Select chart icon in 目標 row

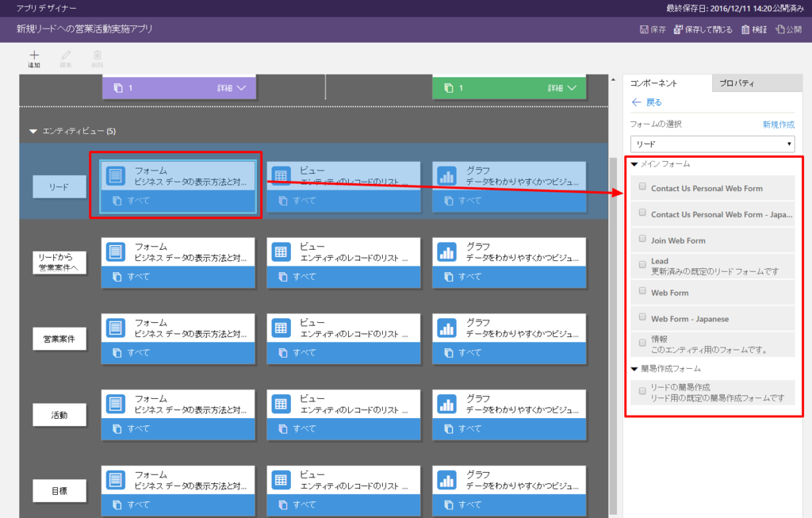click(447, 480)
